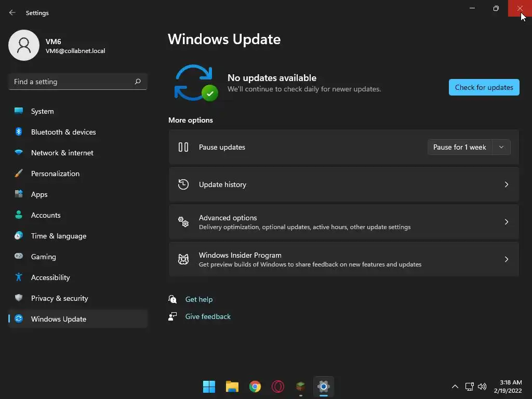
Task: Expand Advanced options via its chevron
Action: (506, 221)
